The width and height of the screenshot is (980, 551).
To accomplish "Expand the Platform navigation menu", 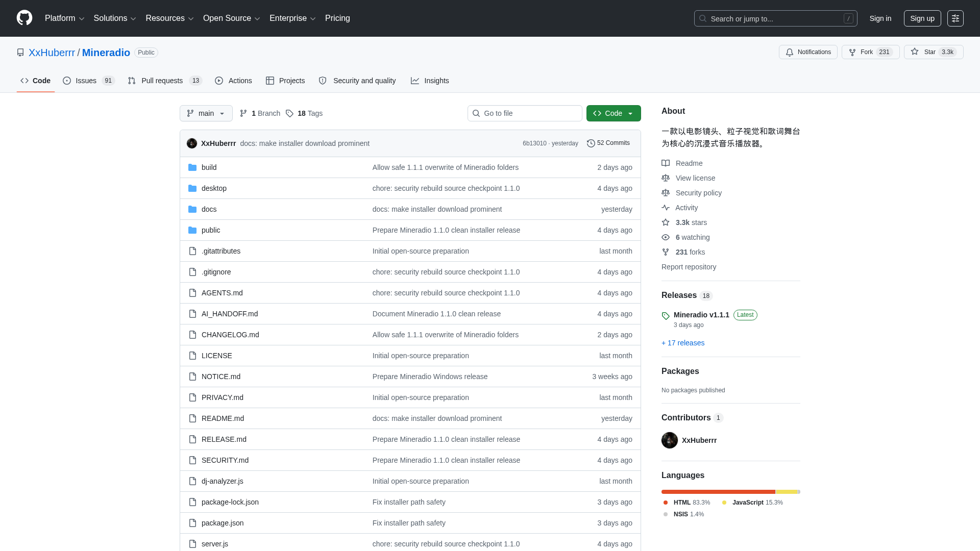I will [64, 18].
